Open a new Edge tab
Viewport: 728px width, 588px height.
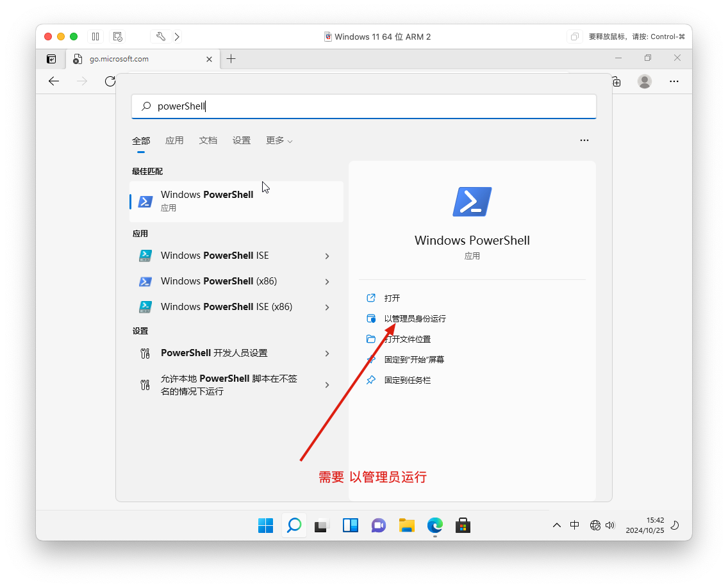coord(231,58)
